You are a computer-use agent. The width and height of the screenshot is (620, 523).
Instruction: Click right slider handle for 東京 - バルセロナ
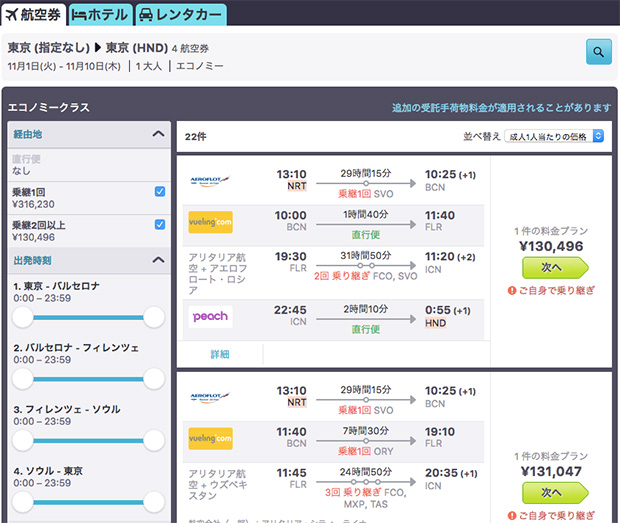(154, 317)
